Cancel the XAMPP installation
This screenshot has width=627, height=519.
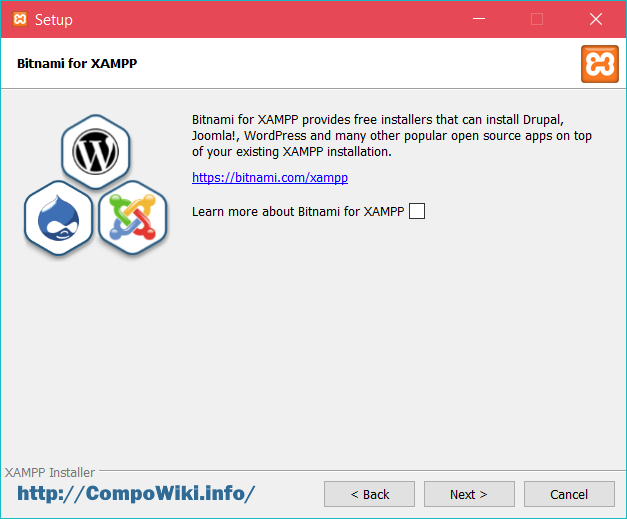[569, 494]
